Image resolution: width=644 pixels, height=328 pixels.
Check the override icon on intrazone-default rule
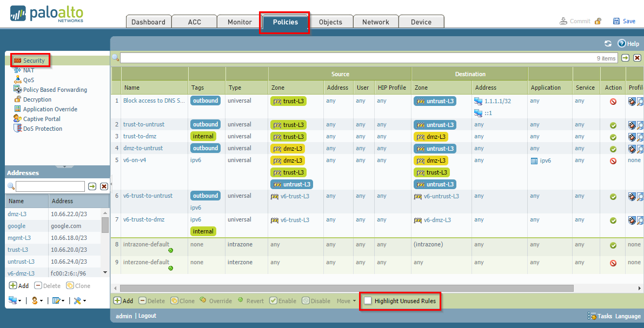point(171,250)
